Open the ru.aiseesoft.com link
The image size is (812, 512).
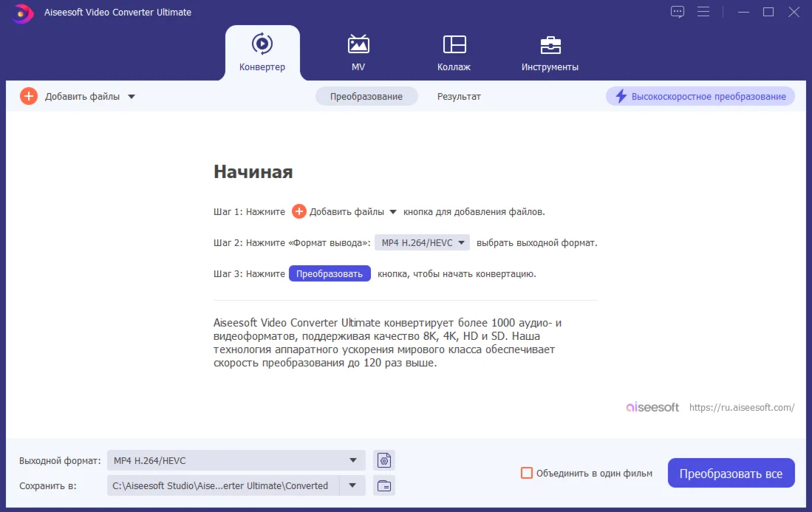742,408
